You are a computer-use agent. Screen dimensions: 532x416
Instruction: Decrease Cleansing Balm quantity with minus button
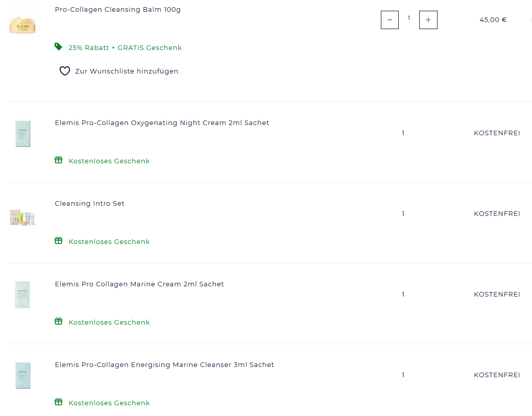[390, 20]
